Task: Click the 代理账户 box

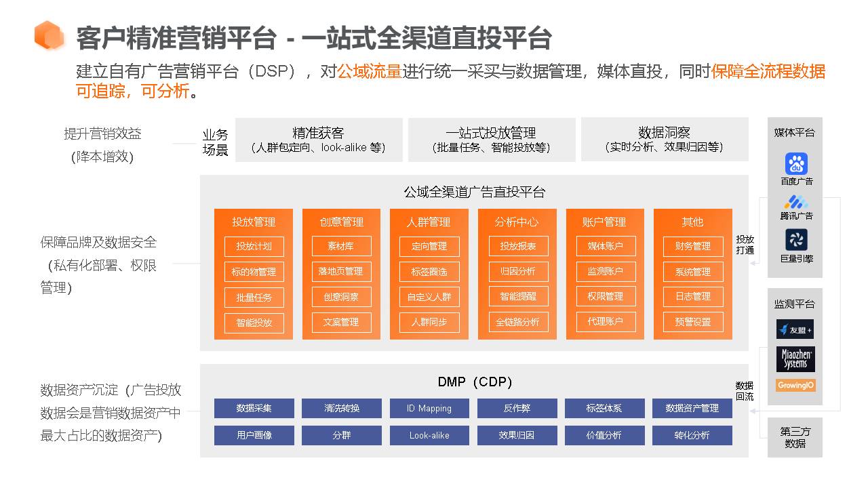Action: point(606,321)
